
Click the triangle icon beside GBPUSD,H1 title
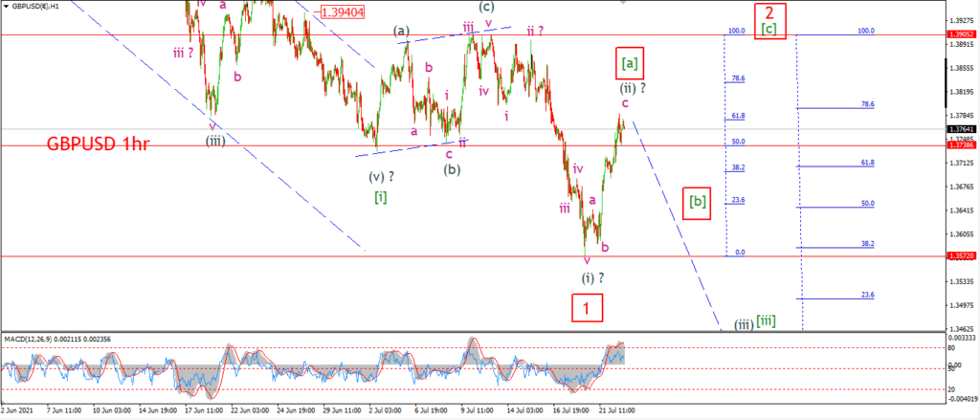click(7, 8)
